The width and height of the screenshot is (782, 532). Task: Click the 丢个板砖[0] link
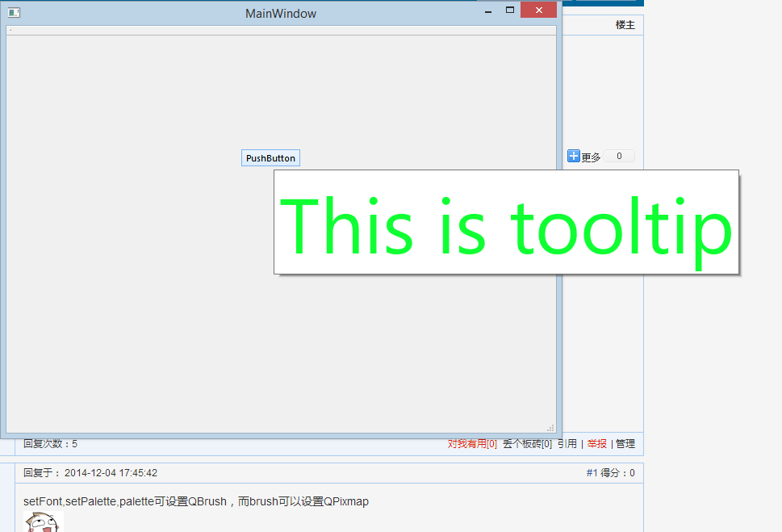tap(527, 444)
